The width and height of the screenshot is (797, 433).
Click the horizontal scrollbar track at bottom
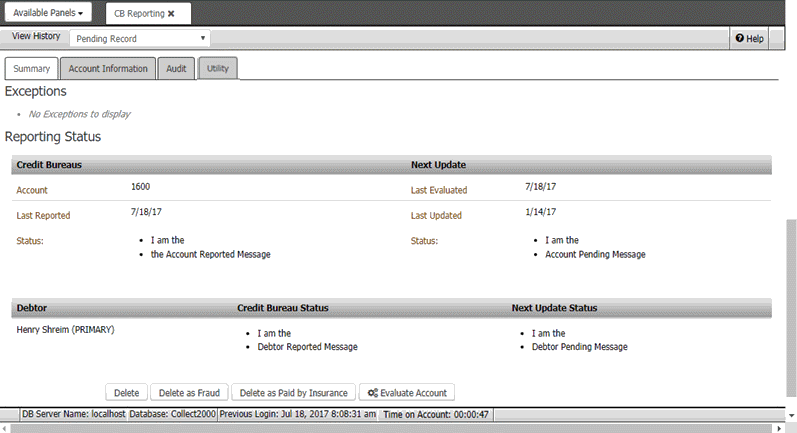tap(400, 428)
